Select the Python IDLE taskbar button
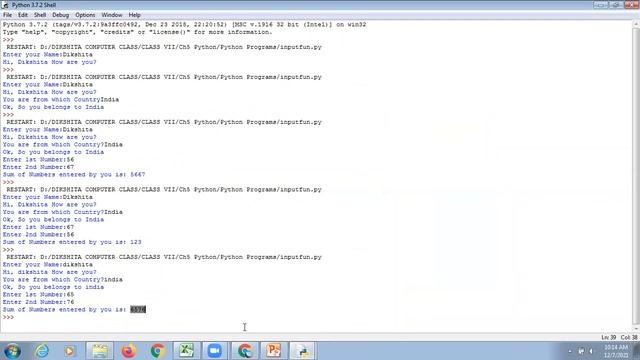The image size is (640, 360). click(x=302, y=351)
